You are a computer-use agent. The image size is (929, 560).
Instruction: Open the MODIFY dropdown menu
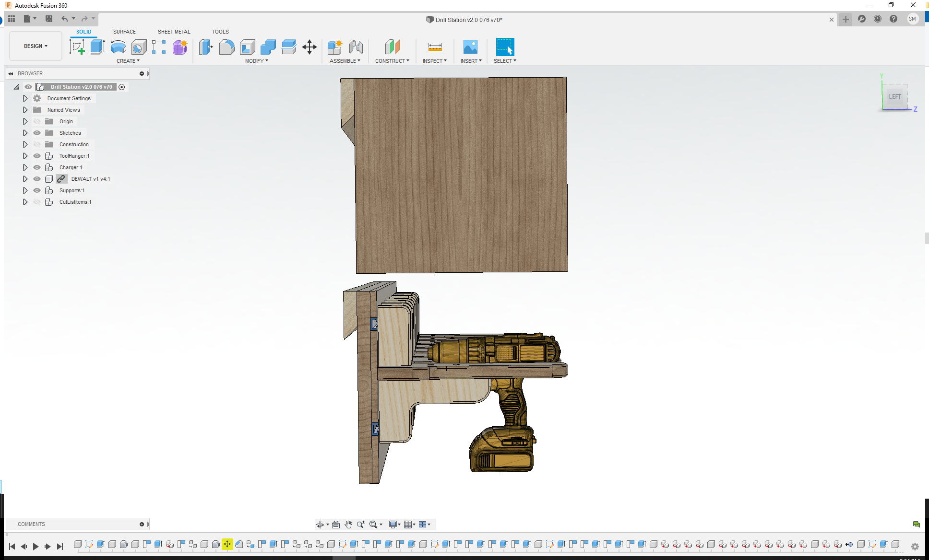point(257,61)
